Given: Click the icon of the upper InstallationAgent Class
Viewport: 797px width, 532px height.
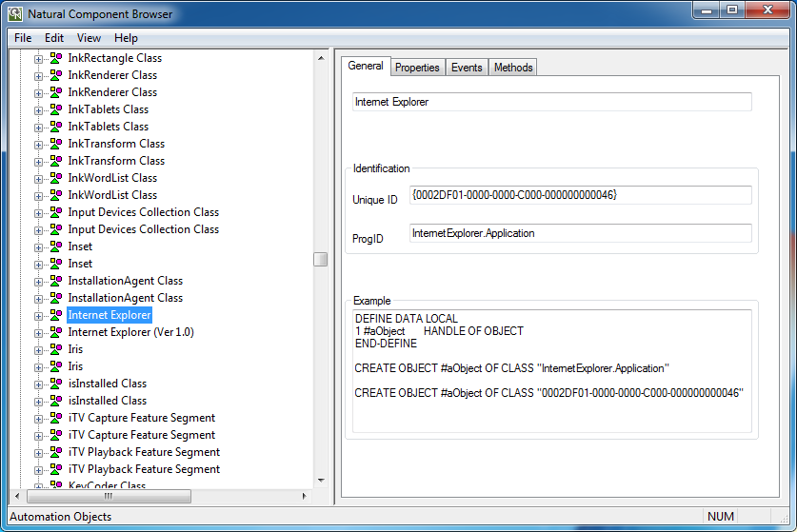Looking at the screenshot, I should coord(56,281).
